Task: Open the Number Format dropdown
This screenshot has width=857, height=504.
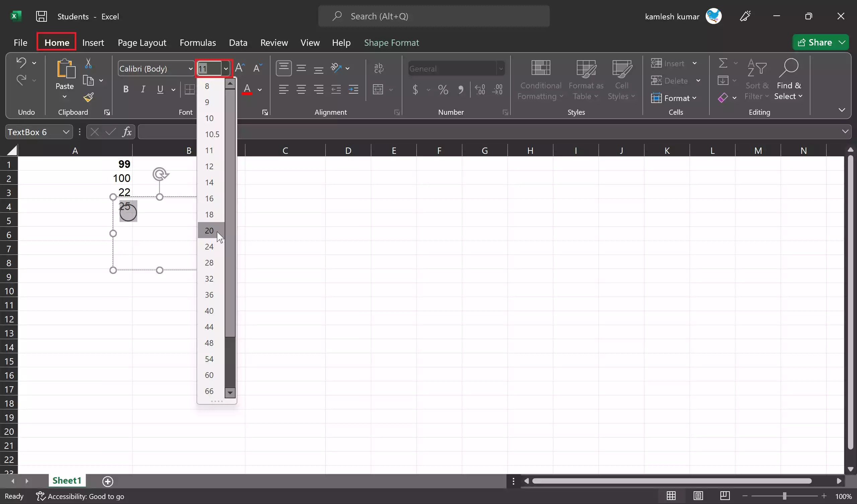Action: (500, 68)
